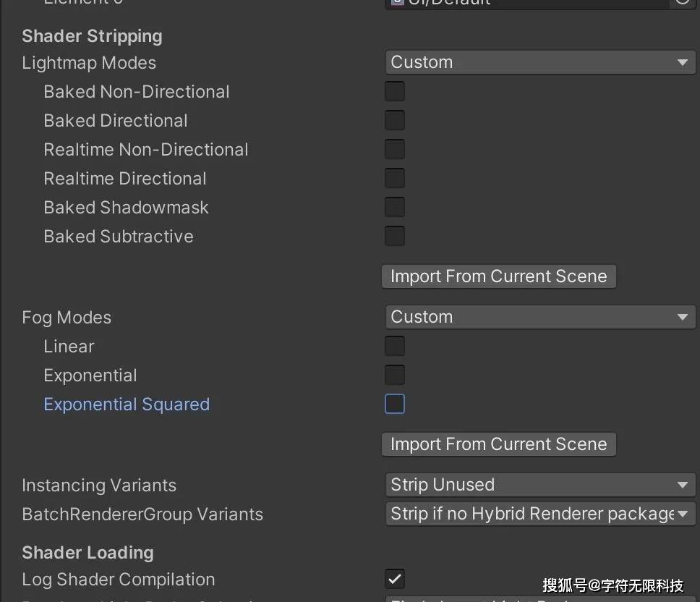
Task: Click Import From Current Scene under Fog Modes
Action: tap(498, 444)
